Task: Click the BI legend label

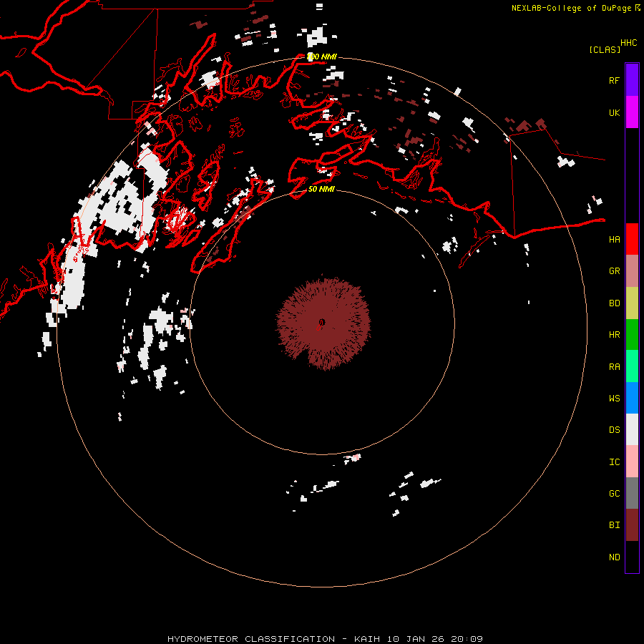Action: (x=614, y=525)
